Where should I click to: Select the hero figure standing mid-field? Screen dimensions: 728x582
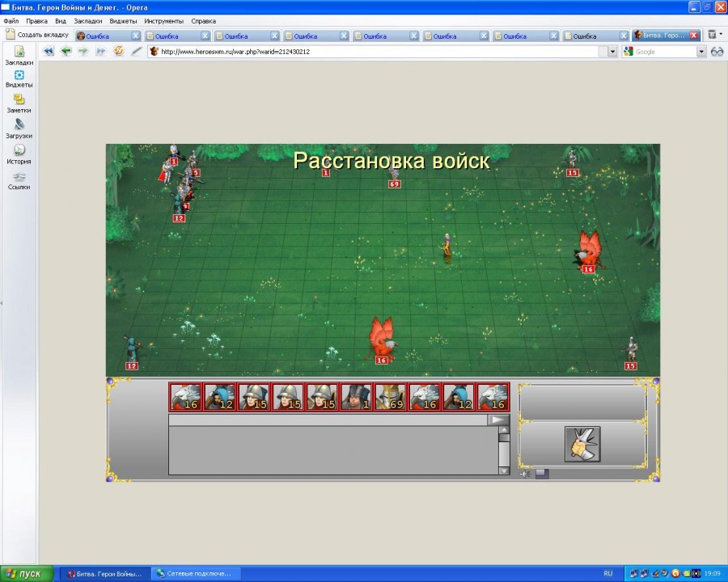[x=447, y=248]
